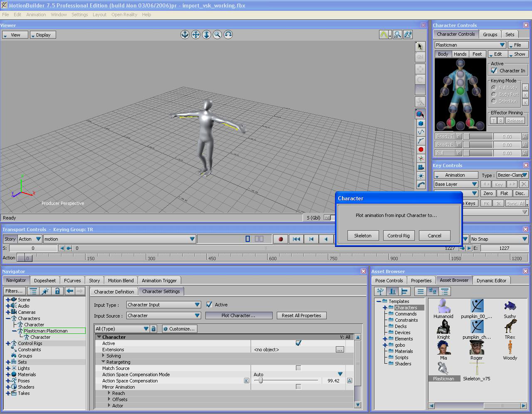This screenshot has width=532, height=414.
Task: Toggle Active property checkbox in Character list
Action: coord(298,343)
